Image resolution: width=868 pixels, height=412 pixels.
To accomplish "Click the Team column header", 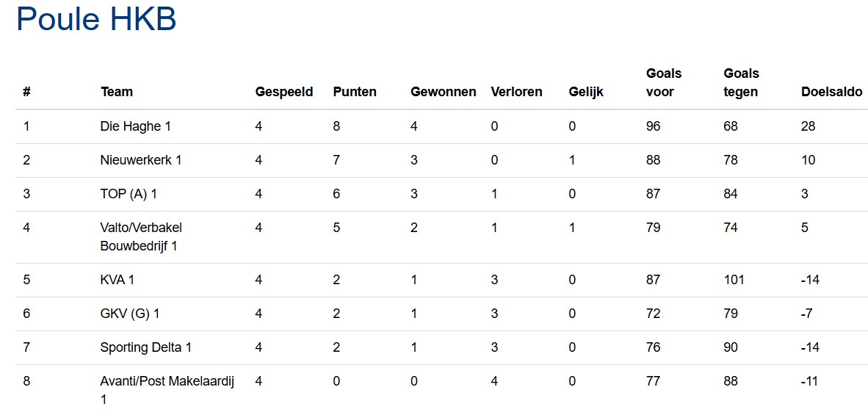I will [x=117, y=92].
